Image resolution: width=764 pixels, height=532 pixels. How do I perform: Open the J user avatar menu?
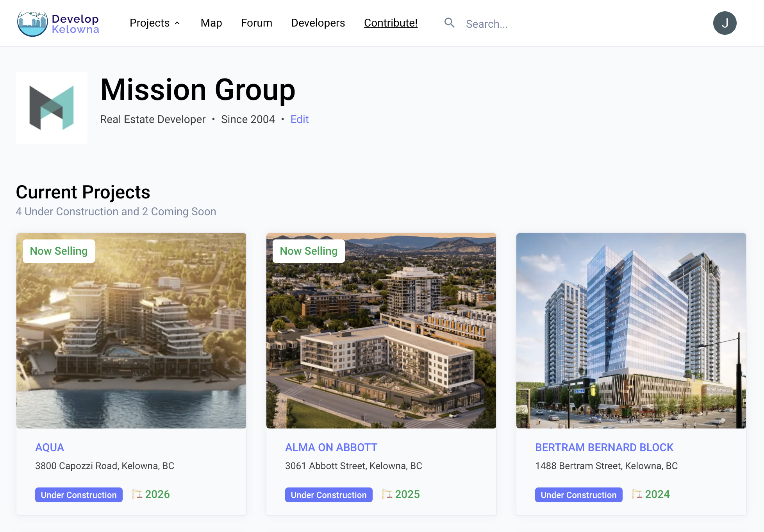(725, 23)
